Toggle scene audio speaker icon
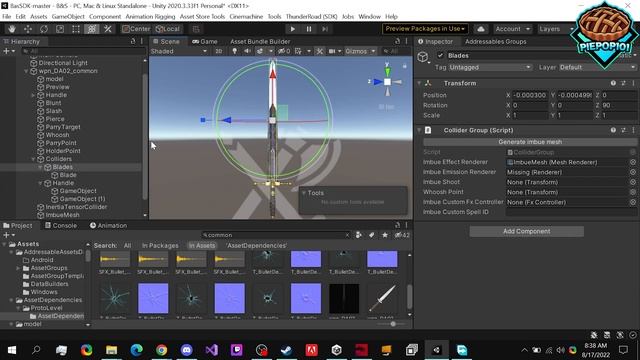The image size is (640, 360). pos(247,51)
